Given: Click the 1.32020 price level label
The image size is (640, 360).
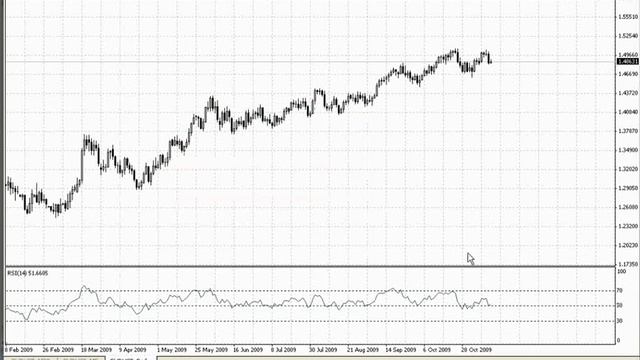Looking at the screenshot, I should [x=628, y=169].
